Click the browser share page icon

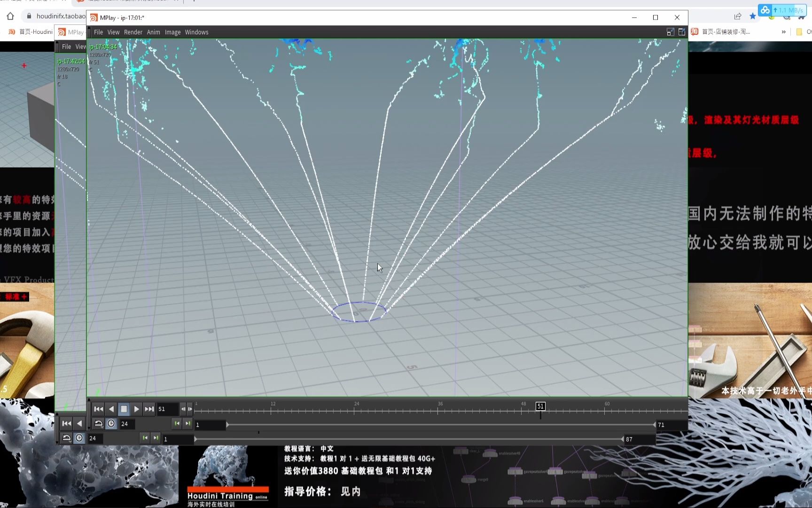(738, 16)
